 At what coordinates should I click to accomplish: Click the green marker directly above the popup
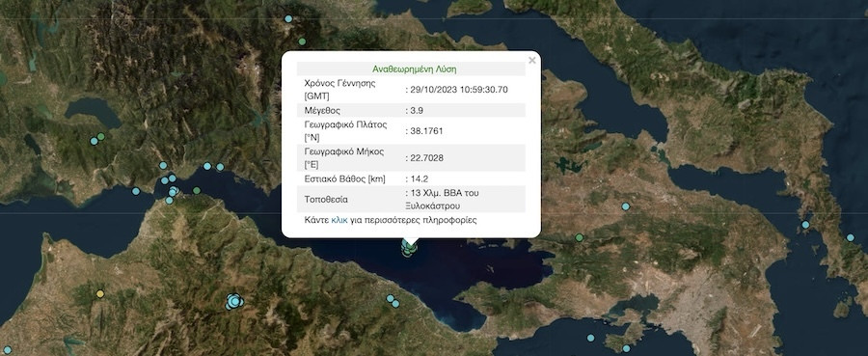302,41
